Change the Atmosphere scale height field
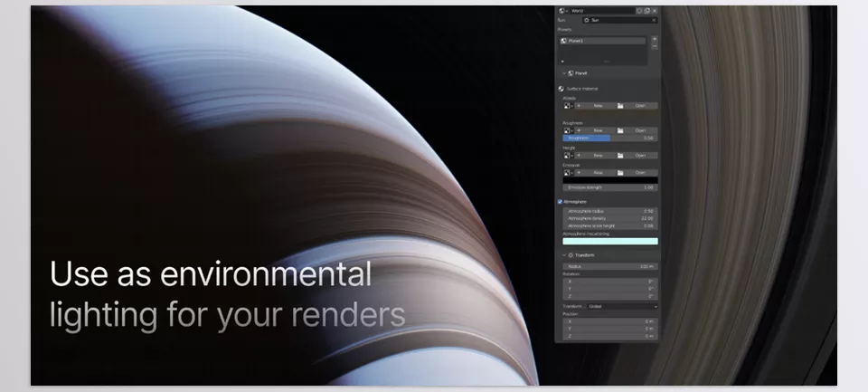 click(610, 226)
